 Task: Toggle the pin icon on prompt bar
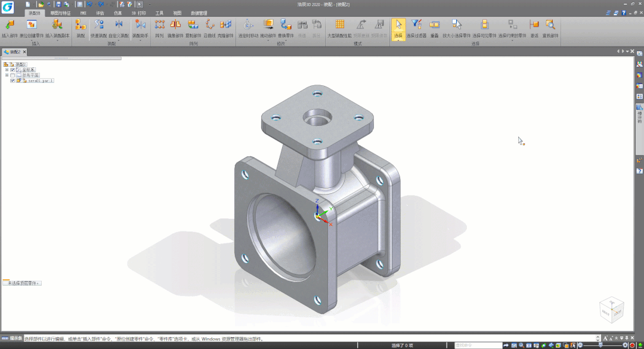(x=627, y=338)
